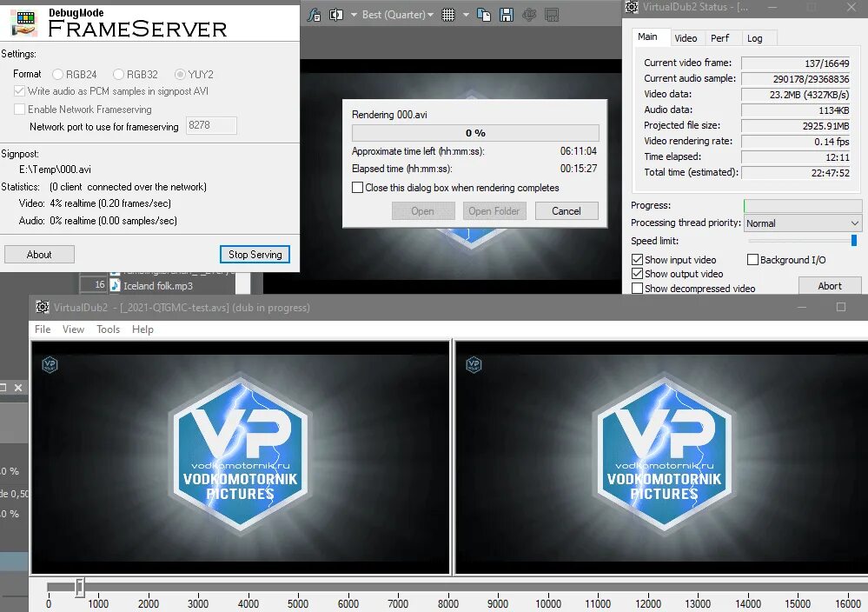Click the greyed 3D preview icon

pyautogui.click(x=529, y=15)
